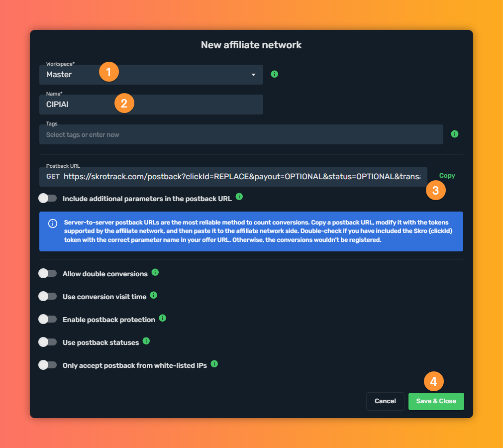This screenshot has height=448, width=503.
Task: Click info icon beside Include additional parameters
Action: click(x=239, y=197)
